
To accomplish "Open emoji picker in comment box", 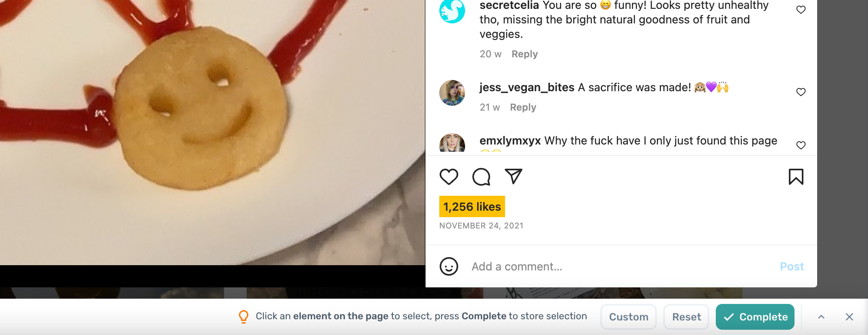I will [449, 266].
